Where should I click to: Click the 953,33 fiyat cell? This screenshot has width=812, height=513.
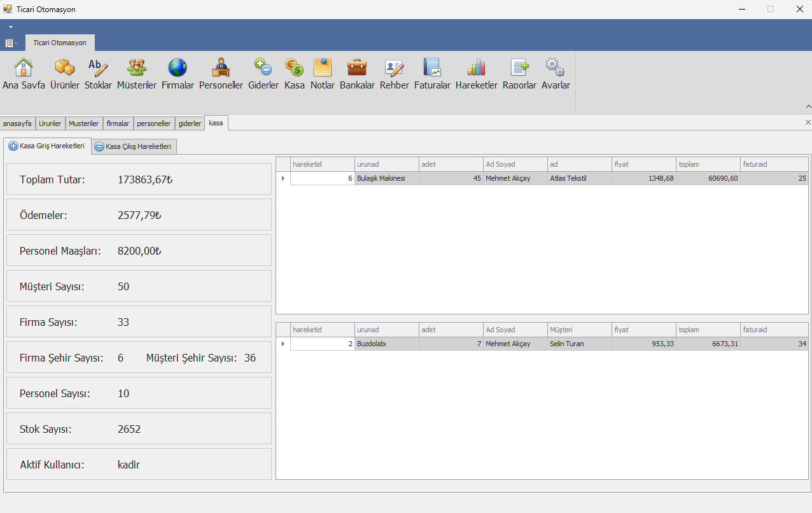[x=644, y=344]
